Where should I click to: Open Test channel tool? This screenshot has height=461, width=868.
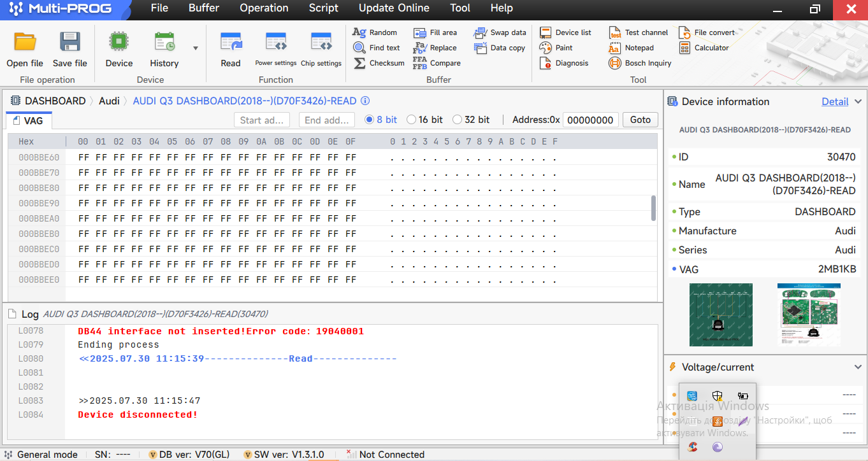638,32
